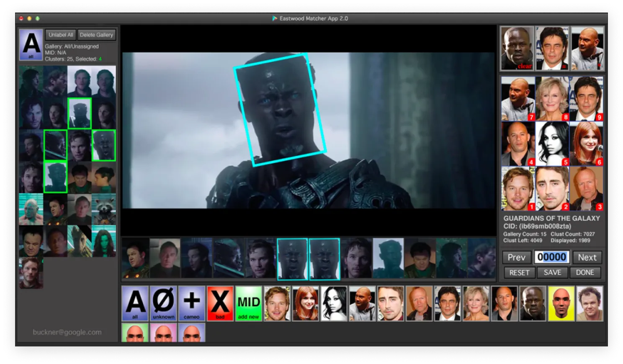Click the buckner@google.com text
This screenshot has height=364, width=623.
(67, 332)
